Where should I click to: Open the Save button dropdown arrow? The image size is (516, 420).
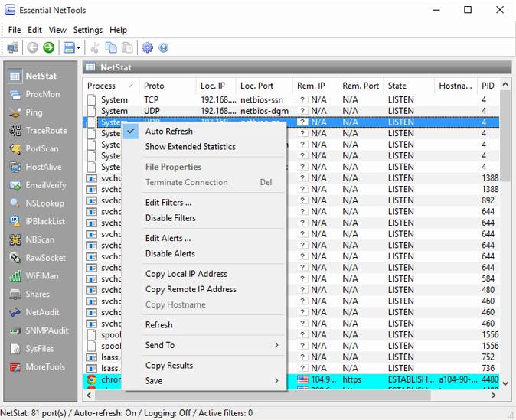(x=78, y=48)
